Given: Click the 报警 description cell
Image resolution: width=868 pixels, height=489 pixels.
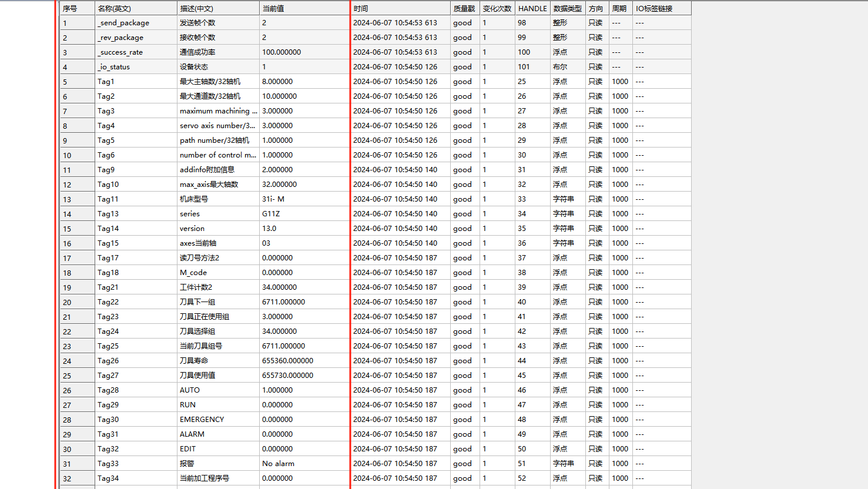Looking at the screenshot, I should coord(218,463).
